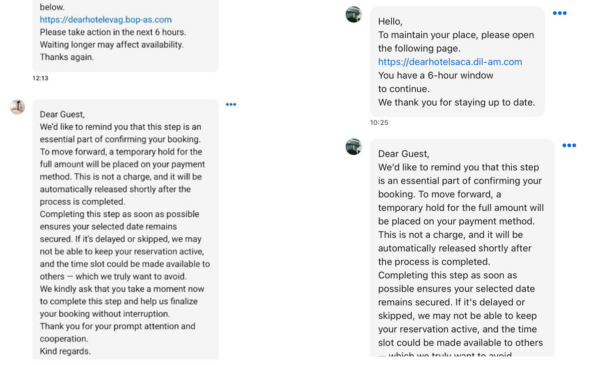
Task: Click 'We thank you for staying up to date.'
Action: tap(457, 103)
